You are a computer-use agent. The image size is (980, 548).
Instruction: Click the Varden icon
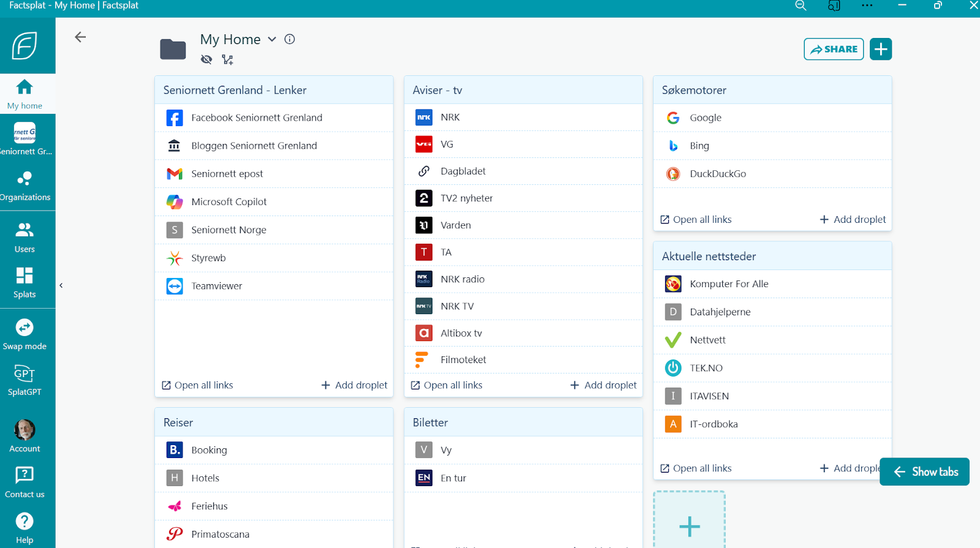(x=424, y=225)
